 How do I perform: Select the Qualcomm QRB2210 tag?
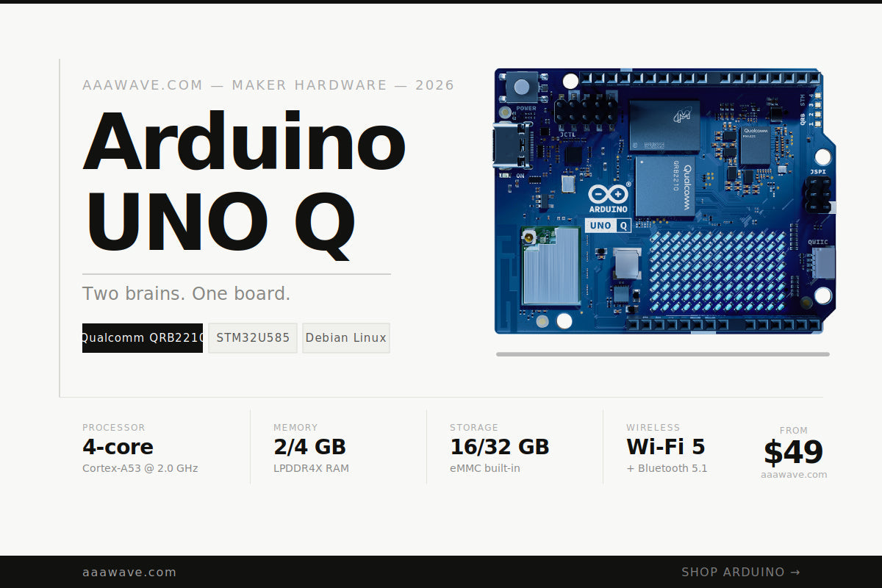(143, 338)
